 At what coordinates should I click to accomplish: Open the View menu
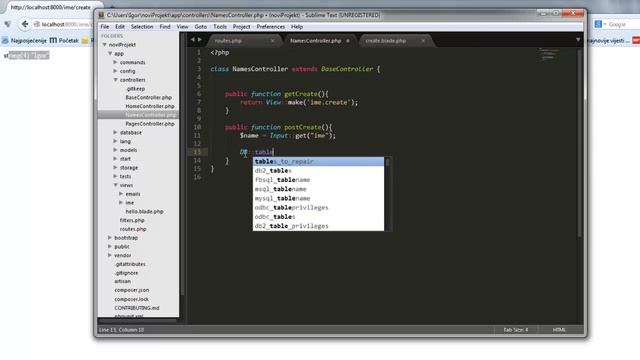tap(182, 27)
